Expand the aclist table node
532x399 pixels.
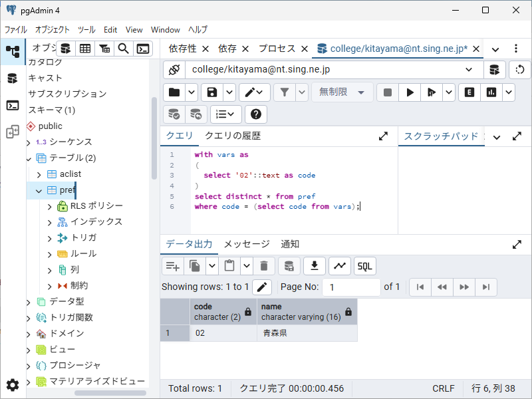39,174
